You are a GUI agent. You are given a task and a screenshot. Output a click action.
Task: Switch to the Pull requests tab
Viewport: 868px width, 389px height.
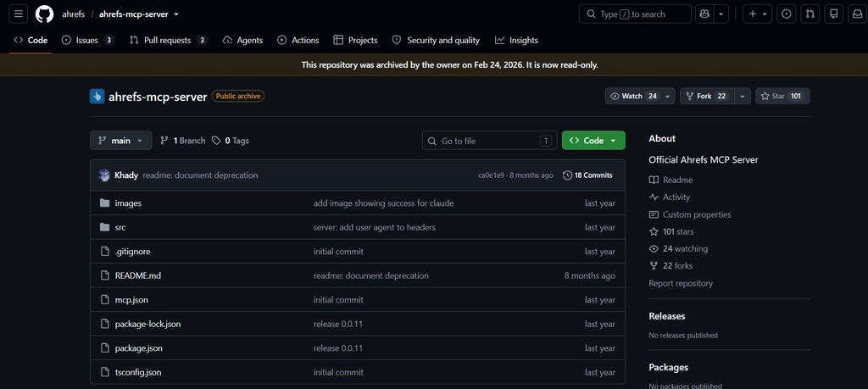tap(169, 40)
